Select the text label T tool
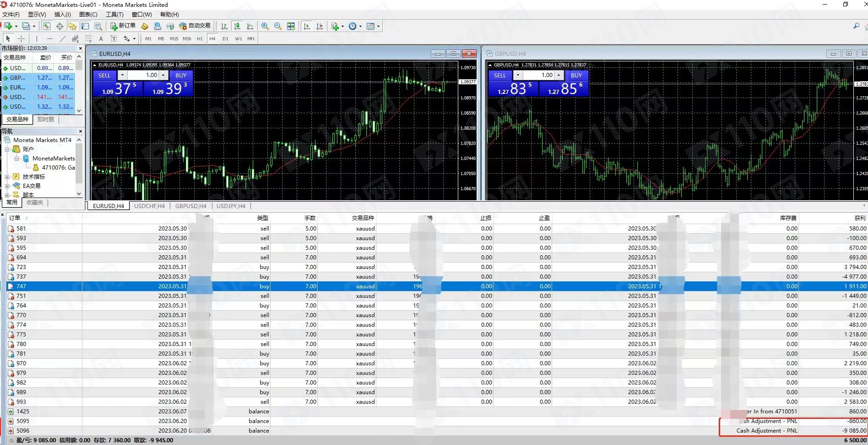 pos(114,38)
